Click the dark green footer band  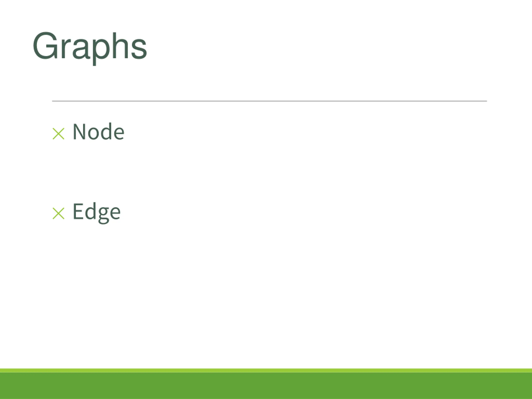coord(266,386)
